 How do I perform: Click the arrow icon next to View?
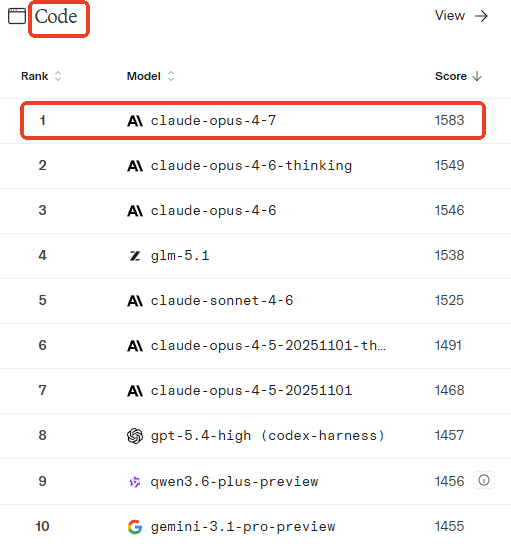(x=481, y=16)
